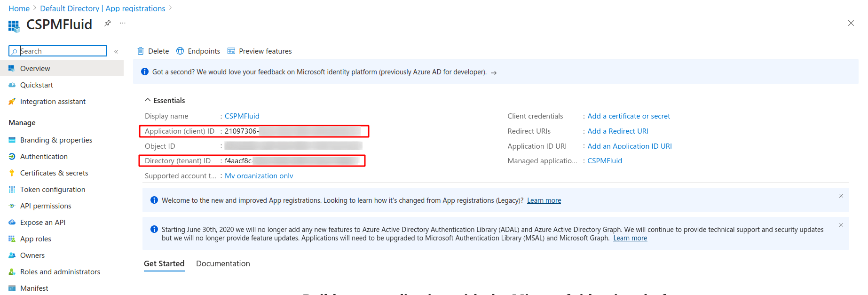
Task: Open Learn more about MSAL upgrade
Action: 630,238
